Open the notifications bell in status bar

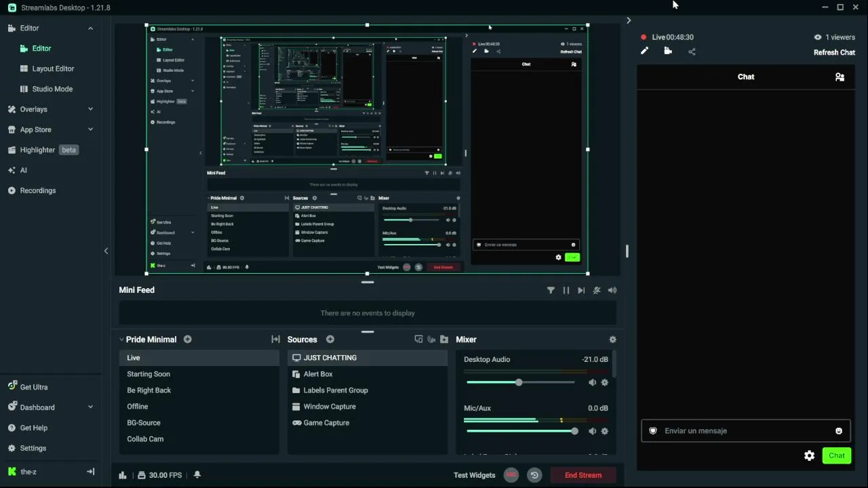pos(197,475)
